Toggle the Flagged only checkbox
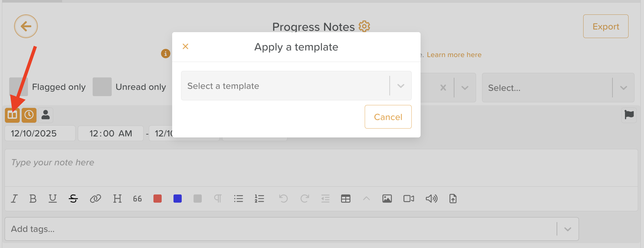The height and width of the screenshot is (248, 644). pos(18,87)
